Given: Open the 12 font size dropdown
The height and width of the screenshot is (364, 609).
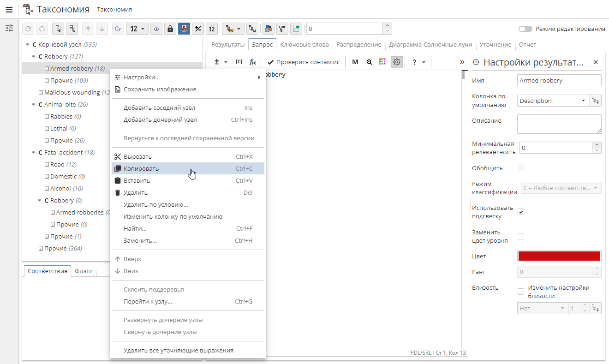Looking at the screenshot, I should (x=137, y=29).
